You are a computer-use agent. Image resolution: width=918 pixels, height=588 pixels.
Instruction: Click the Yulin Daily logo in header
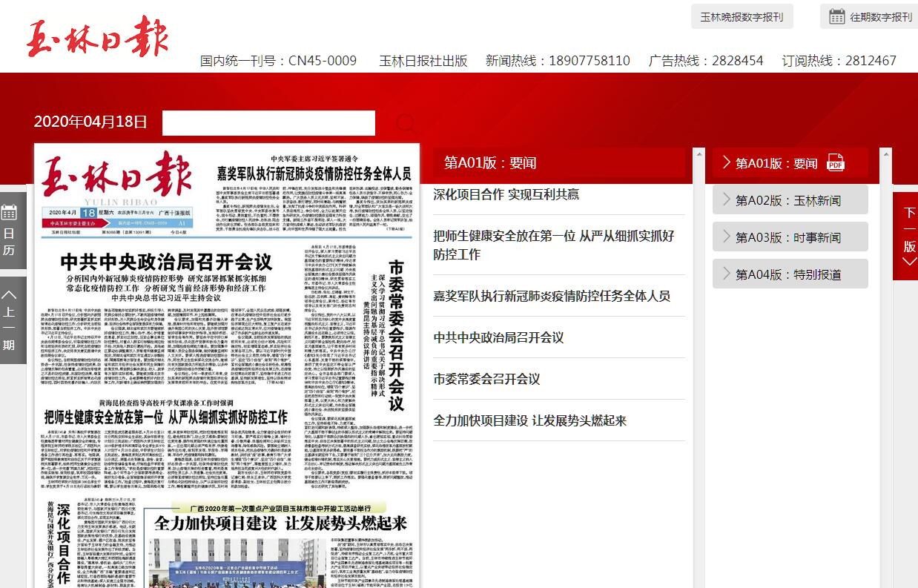pos(98,37)
